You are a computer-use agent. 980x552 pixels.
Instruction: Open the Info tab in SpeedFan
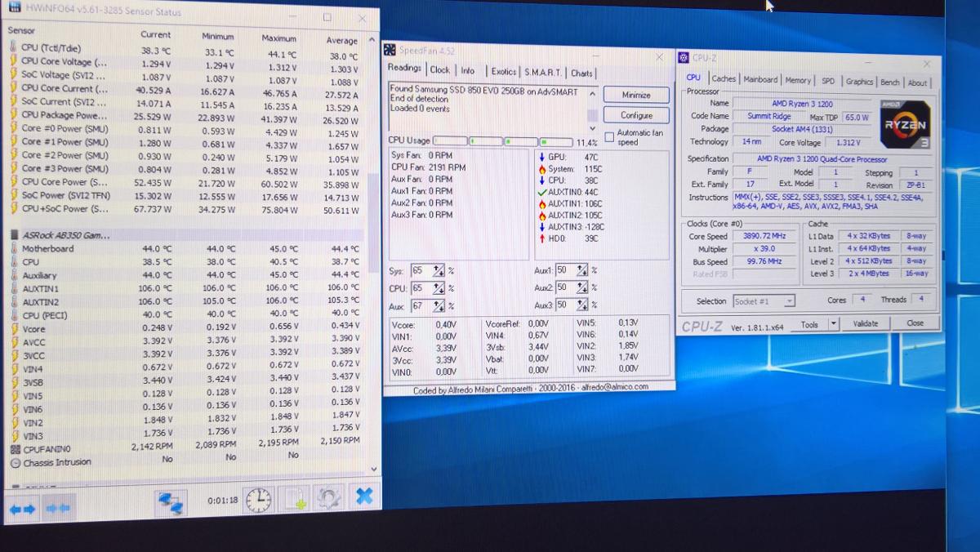coord(468,70)
